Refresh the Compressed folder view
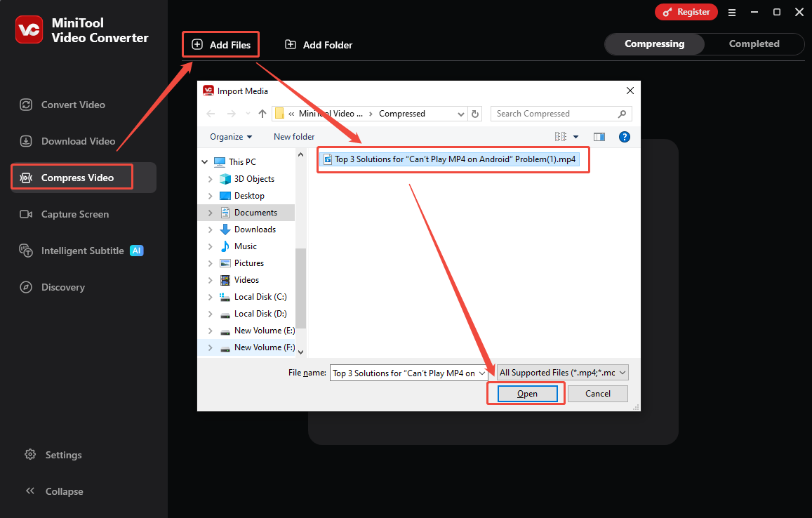812x518 pixels. coord(474,113)
